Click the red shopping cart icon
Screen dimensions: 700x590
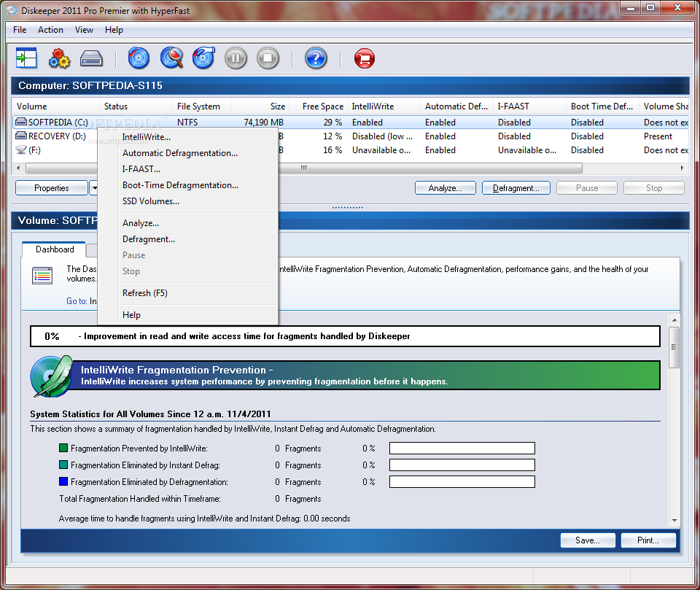tap(365, 58)
